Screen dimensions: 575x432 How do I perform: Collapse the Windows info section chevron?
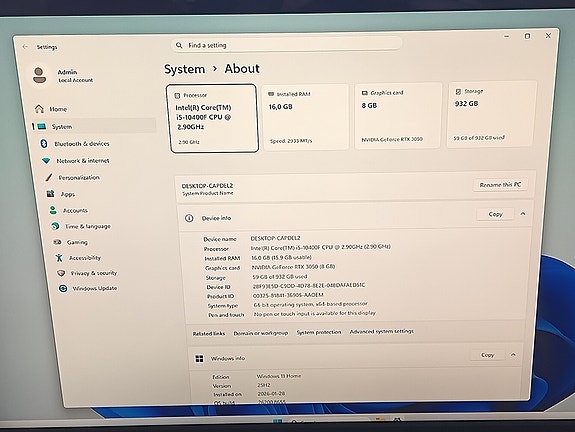[513, 355]
